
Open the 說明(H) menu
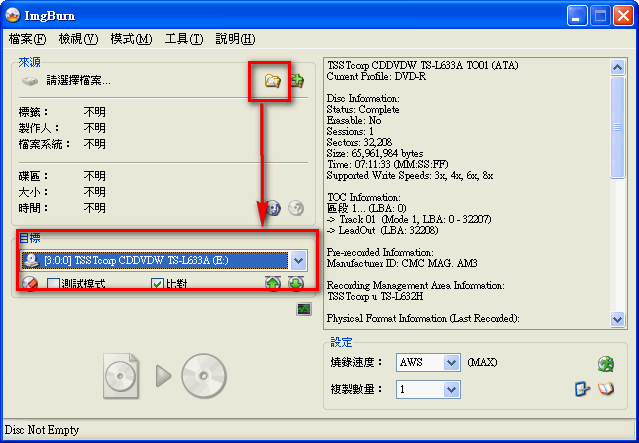(235, 39)
